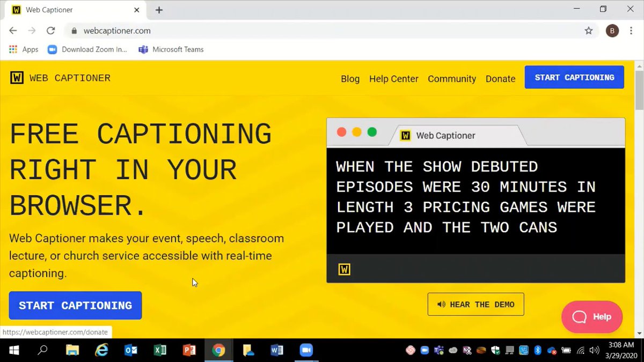The height and width of the screenshot is (362, 644).
Task: Open Bluetooth tray icon
Action: coord(538,350)
